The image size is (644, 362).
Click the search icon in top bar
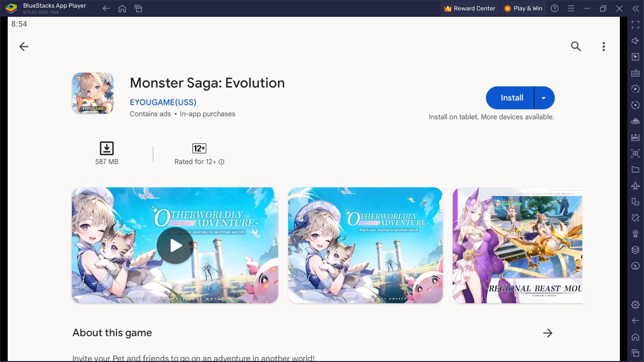click(x=576, y=46)
